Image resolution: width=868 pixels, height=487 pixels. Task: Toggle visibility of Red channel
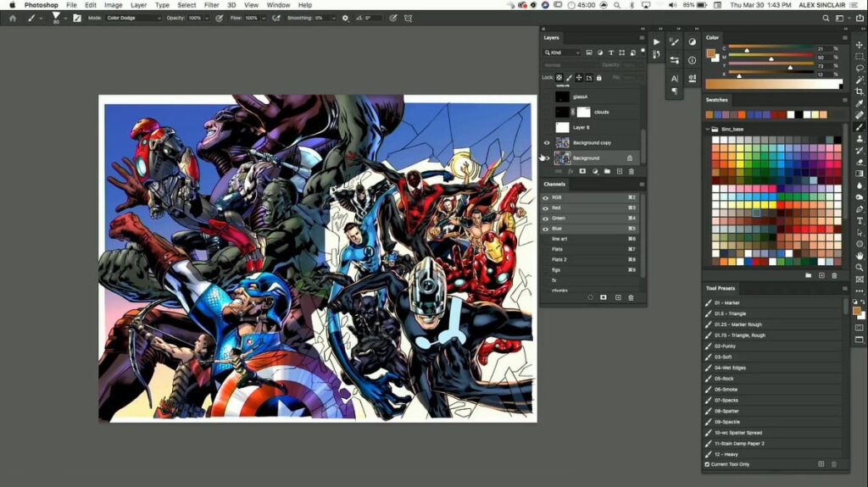pos(546,208)
